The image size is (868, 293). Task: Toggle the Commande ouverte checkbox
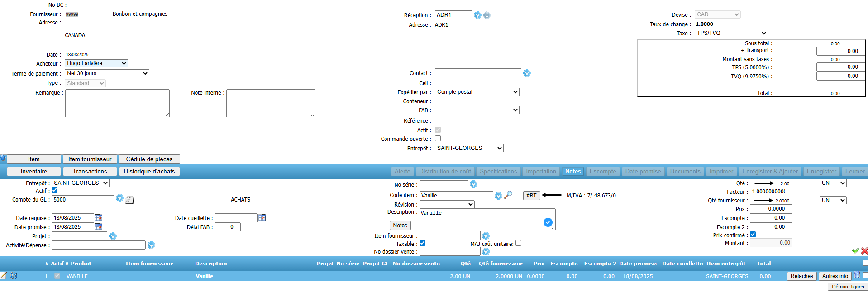(438, 139)
